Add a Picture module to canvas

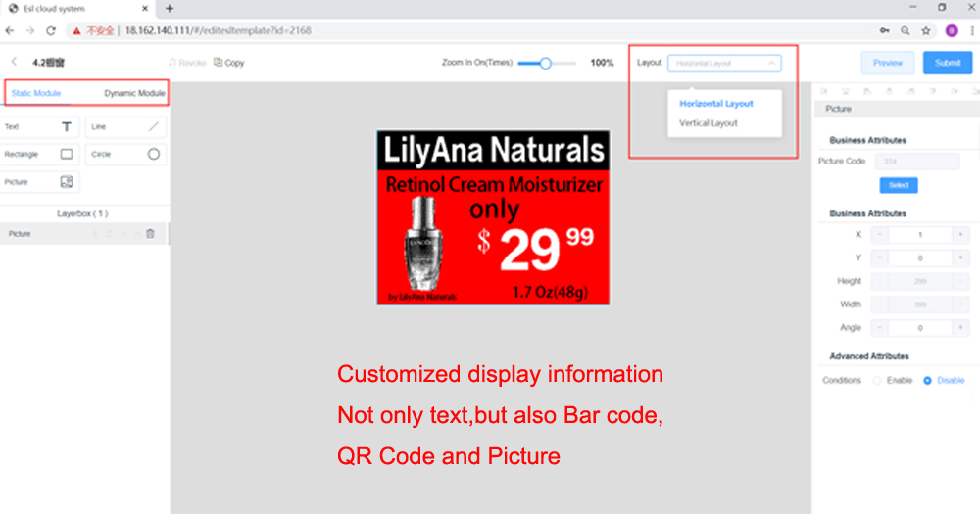click(x=41, y=182)
